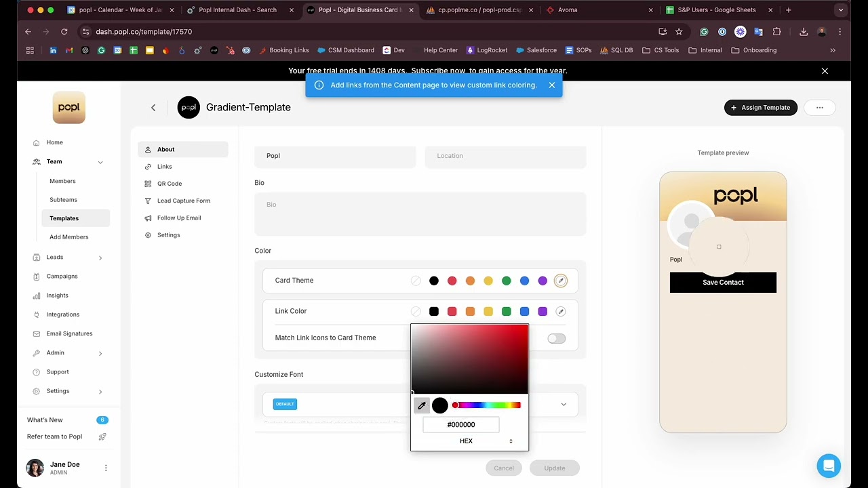Bookmark this page with star icon
Image resolution: width=868 pixels, height=488 pixels.
679,32
